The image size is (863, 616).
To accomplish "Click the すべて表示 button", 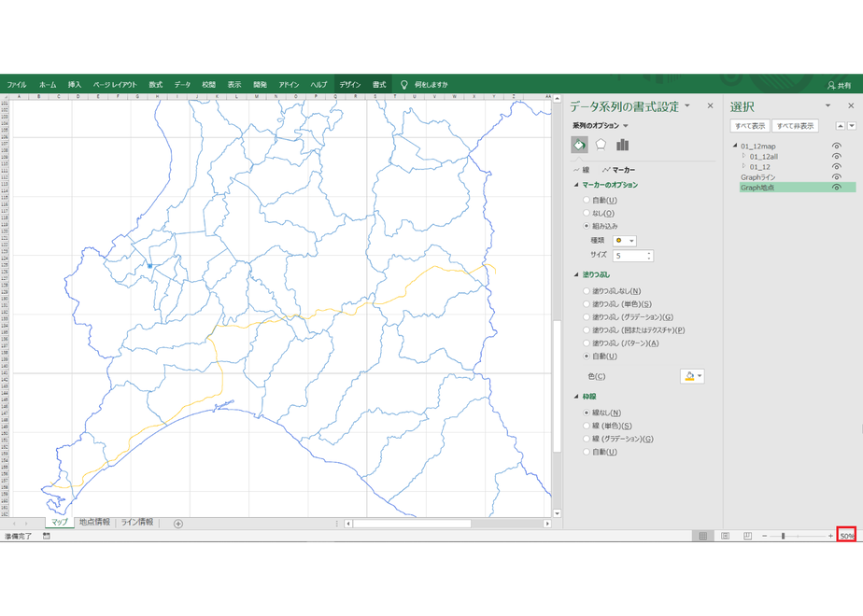I will pos(750,126).
